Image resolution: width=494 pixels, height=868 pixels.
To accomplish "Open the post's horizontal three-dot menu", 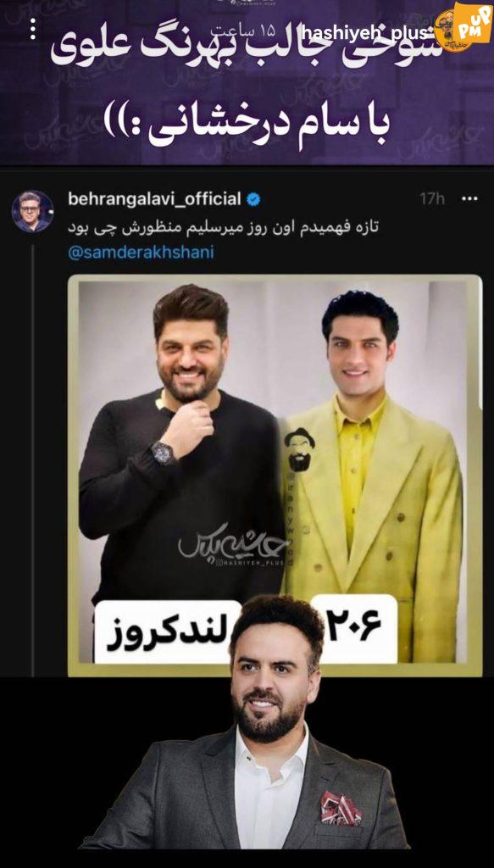I will [469, 198].
